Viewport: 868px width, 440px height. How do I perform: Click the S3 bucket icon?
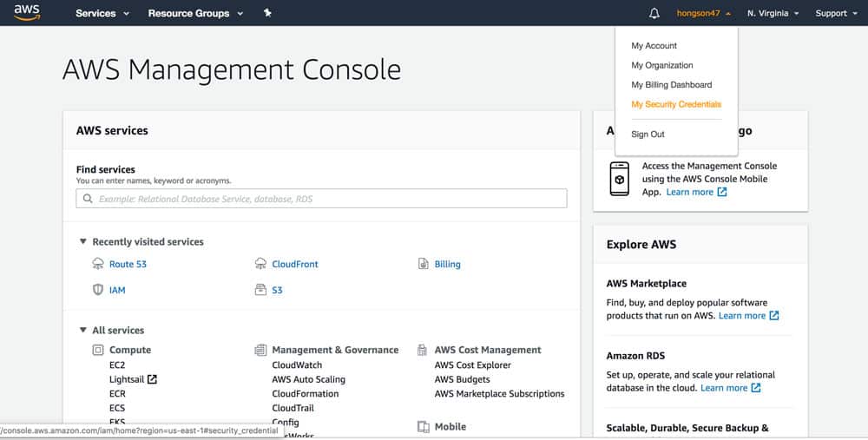[260, 290]
